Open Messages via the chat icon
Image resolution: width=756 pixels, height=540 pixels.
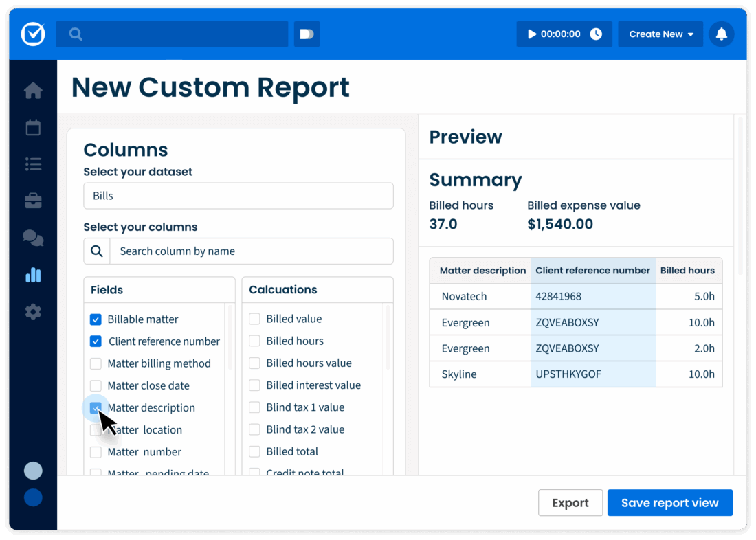point(32,238)
